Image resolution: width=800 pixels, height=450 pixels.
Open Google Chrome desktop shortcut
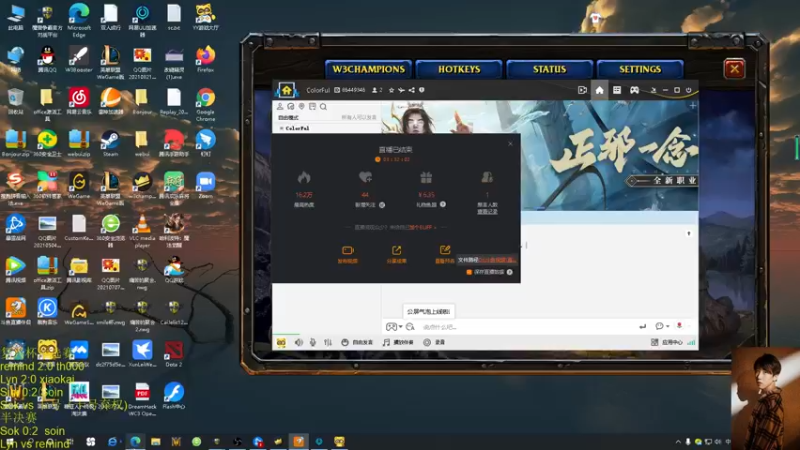205,105
